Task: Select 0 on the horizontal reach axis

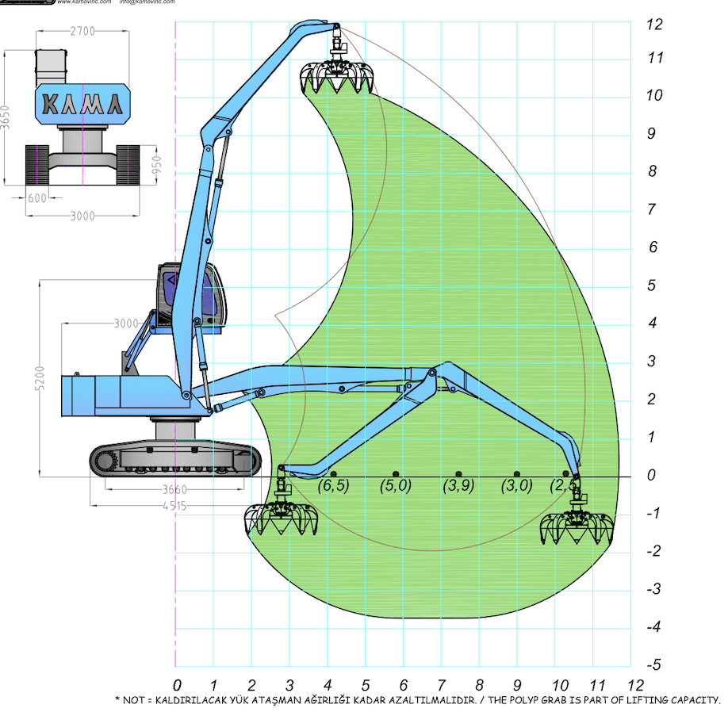Action: 177,685
